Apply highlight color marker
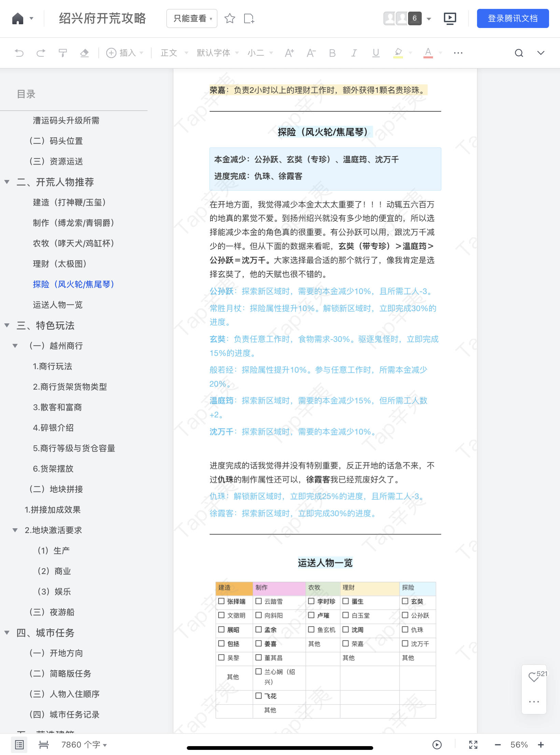Image resolution: width=560 pixels, height=755 pixels. point(398,53)
